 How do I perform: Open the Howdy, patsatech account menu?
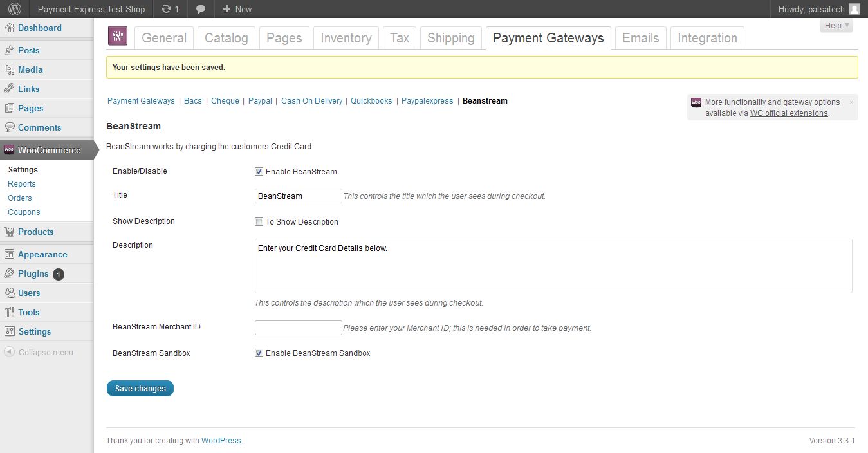click(x=818, y=9)
